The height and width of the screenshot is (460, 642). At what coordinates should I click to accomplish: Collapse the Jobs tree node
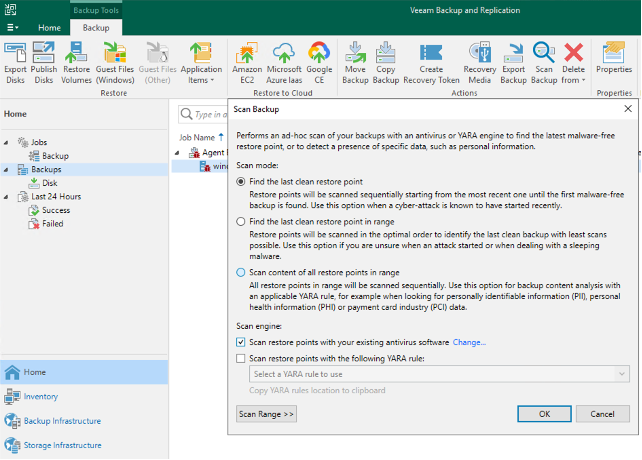(6, 142)
